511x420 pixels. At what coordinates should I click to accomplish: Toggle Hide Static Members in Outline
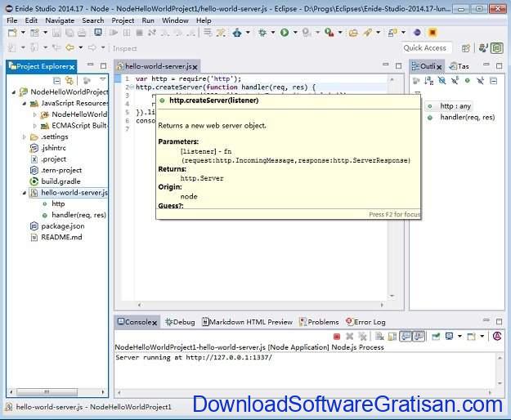(x=455, y=80)
